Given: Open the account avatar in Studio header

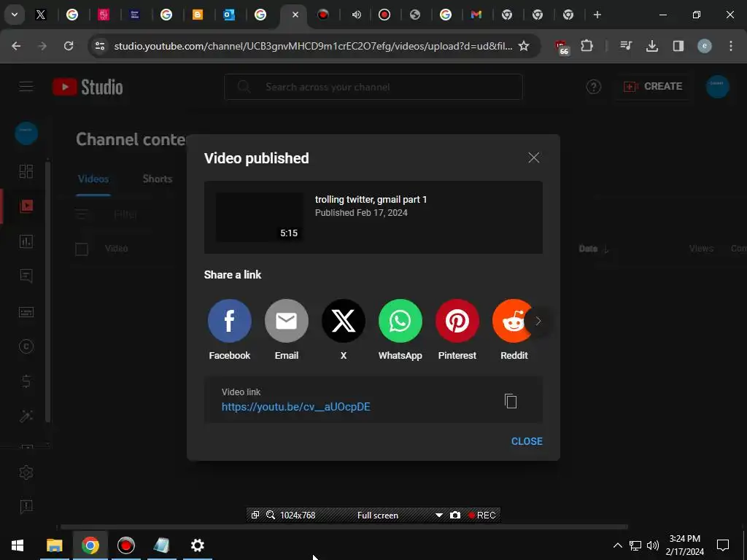Looking at the screenshot, I should pyautogui.click(x=718, y=87).
